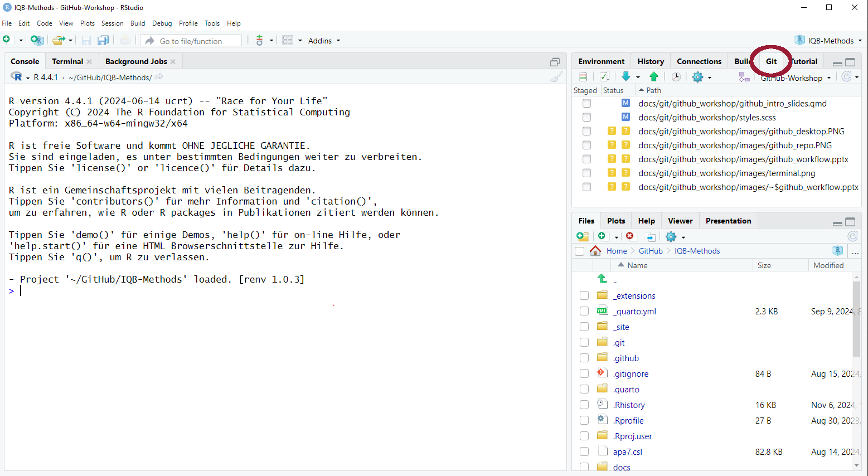The image size is (868, 476).
Task: Create a new Git branch icon
Action: coord(744,77)
